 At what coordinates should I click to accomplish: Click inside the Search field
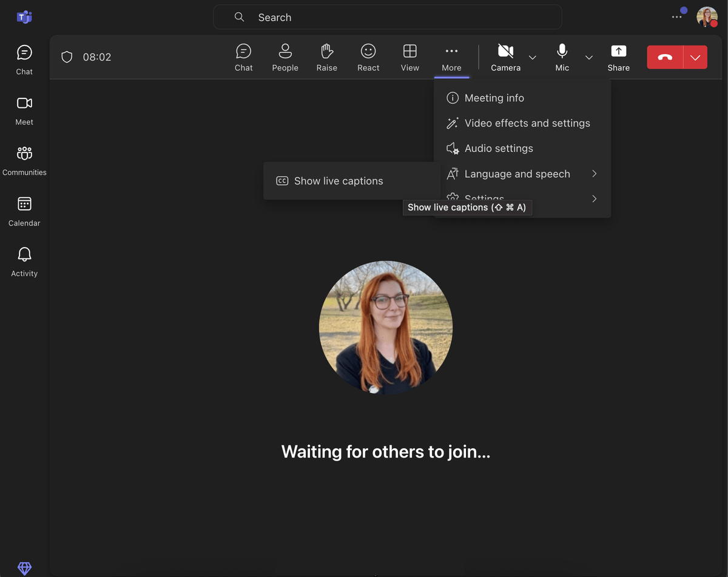tap(387, 17)
